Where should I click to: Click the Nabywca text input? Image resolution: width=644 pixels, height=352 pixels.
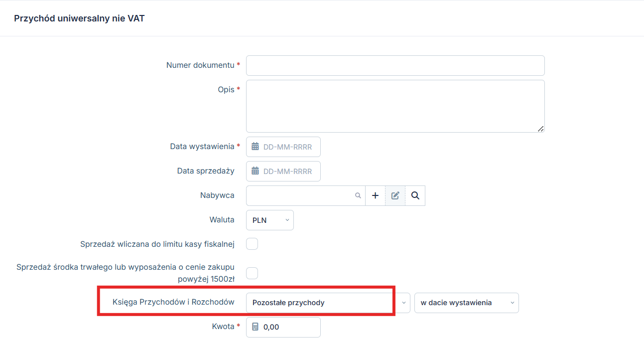point(299,195)
